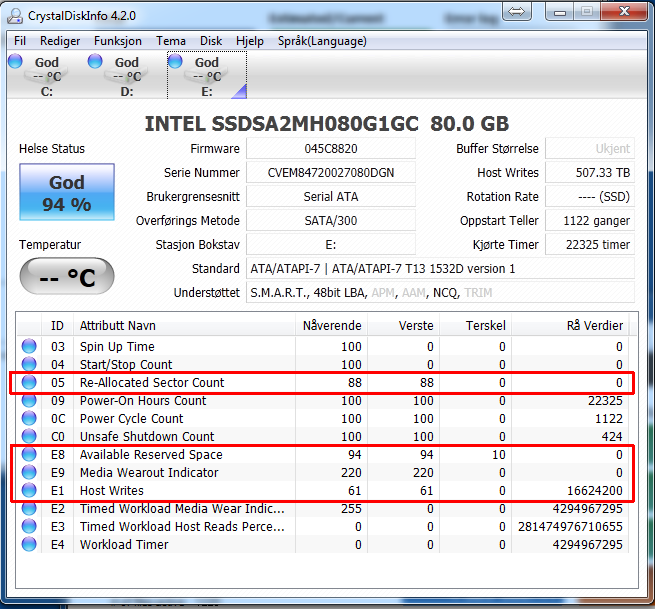Click the INTEL SSDSA2MH080G1GC model title

click(327, 124)
